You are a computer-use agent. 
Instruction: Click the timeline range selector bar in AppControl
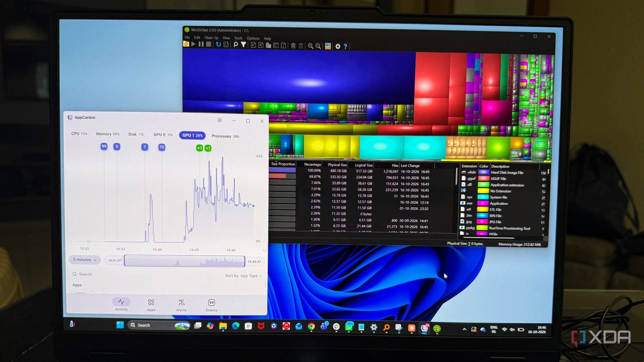184,261
